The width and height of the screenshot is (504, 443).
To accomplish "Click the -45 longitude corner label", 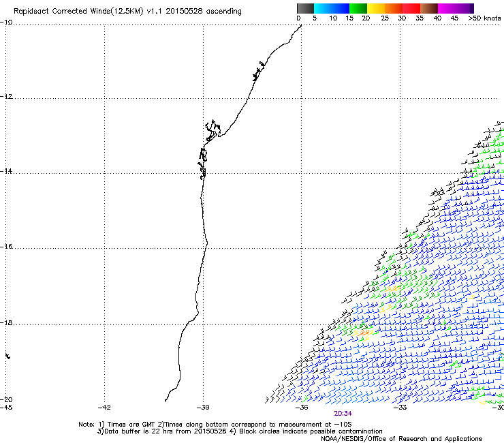I will click(x=6, y=408).
